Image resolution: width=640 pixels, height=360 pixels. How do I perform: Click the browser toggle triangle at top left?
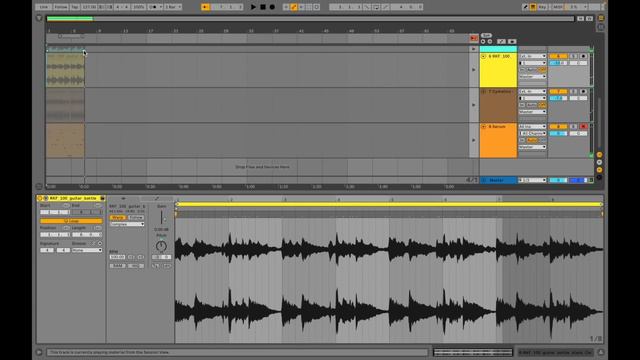click(39, 18)
